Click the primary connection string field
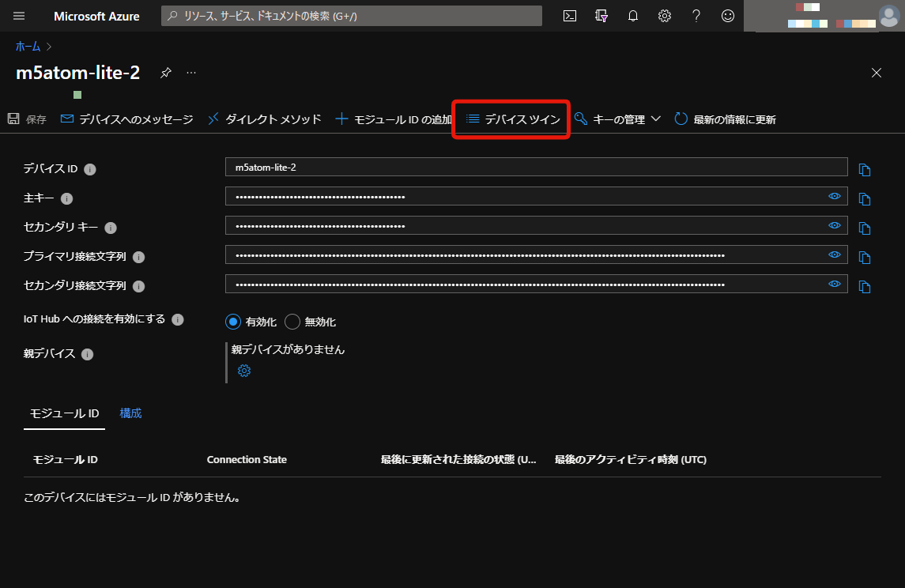905x588 pixels. tap(536, 254)
